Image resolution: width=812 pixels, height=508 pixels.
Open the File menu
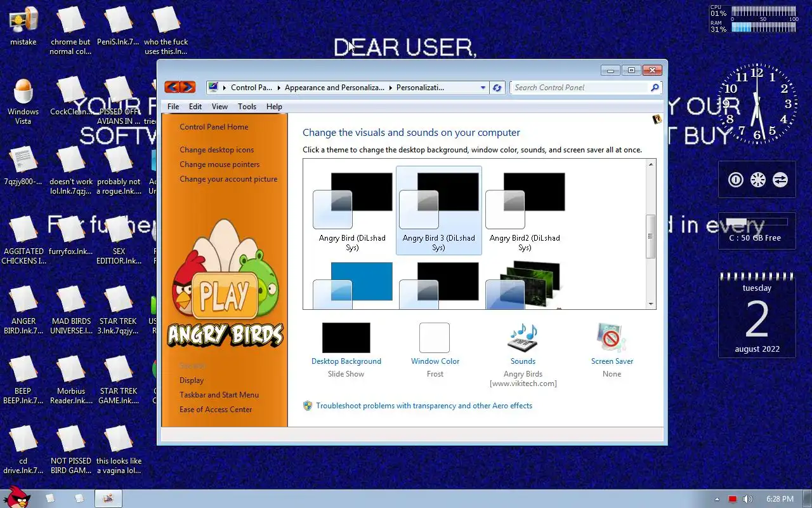173,107
